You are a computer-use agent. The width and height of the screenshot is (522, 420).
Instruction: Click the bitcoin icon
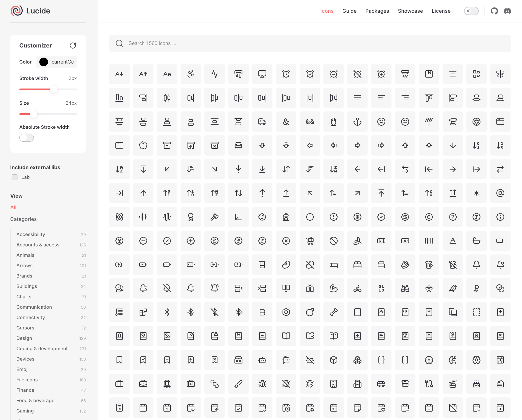click(x=477, y=289)
